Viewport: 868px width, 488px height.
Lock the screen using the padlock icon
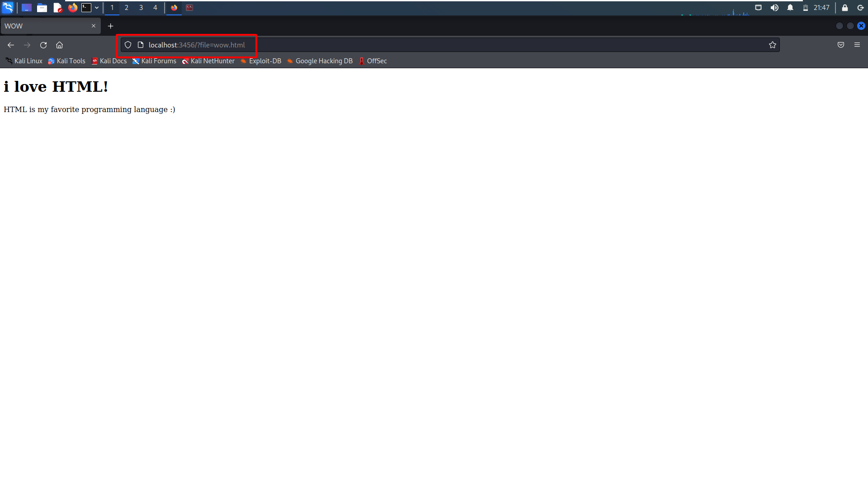(844, 7)
